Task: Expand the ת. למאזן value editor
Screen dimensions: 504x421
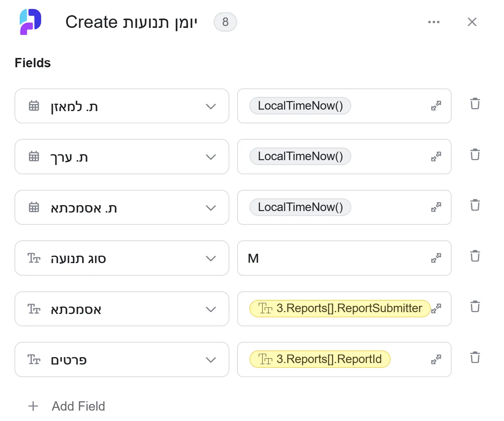Action: coord(436,106)
